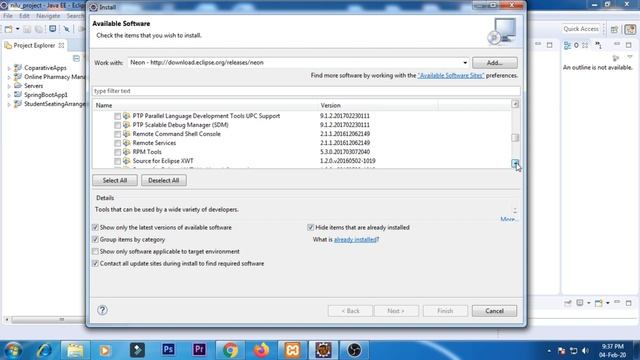This screenshot has height=360, width=640.
Task: Open the Windows Start button
Action: [13, 350]
